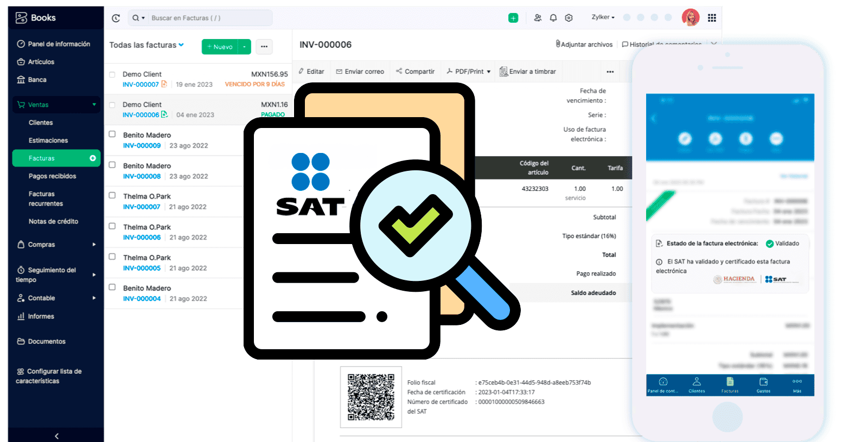Click the invoice QR code
Viewport: 868px width, 442px height.
pyautogui.click(x=371, y=397)
